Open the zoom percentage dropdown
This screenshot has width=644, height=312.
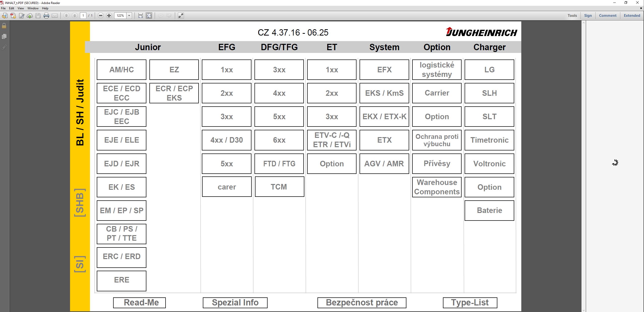coord(129,15)
